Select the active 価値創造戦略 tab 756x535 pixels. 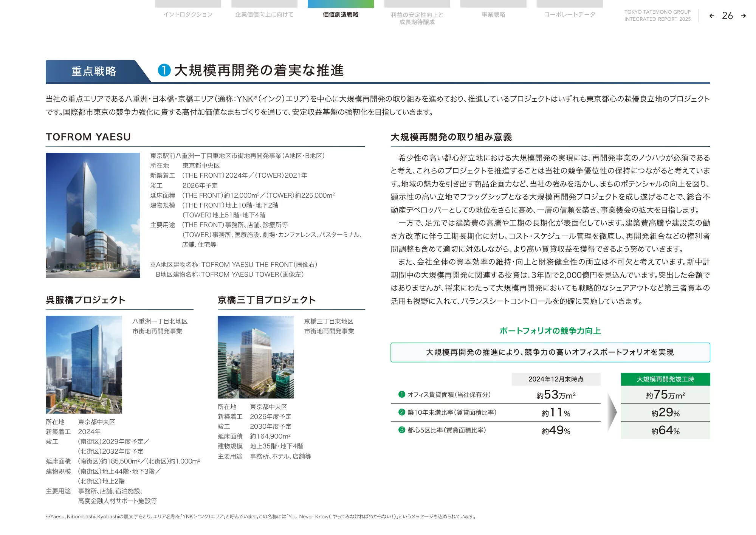click(341, 14)
